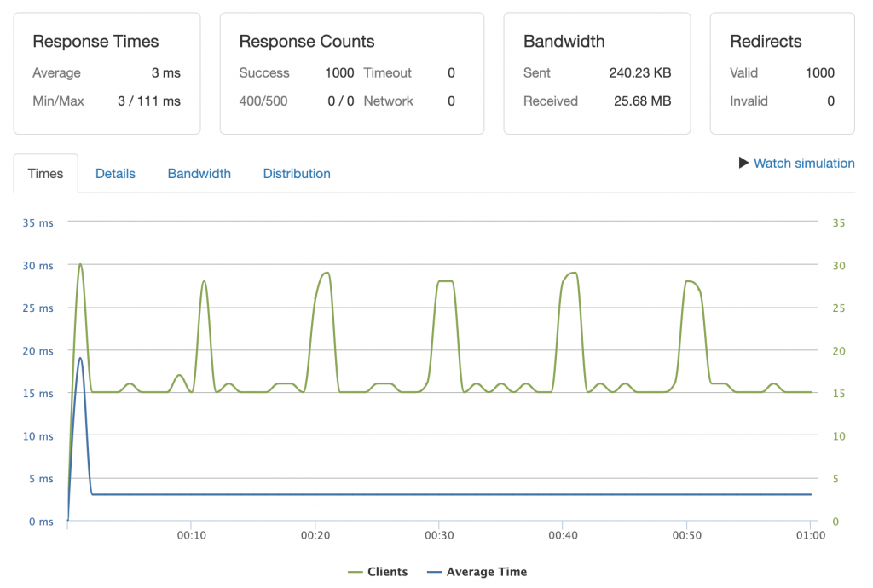
Task: Click the Watch simulation link
Action: tap(804, 163)
